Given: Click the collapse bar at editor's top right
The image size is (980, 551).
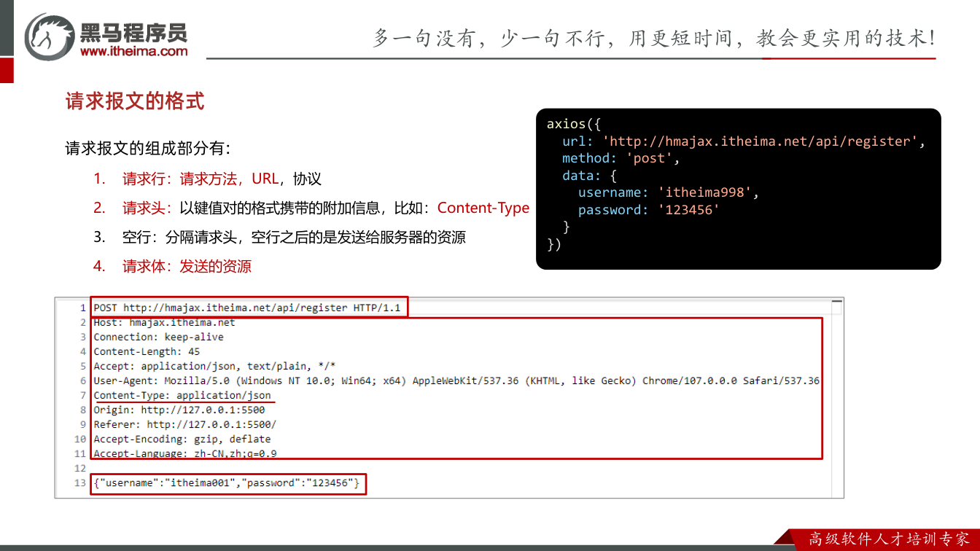Looking at the screenshot, I should 837,300.
